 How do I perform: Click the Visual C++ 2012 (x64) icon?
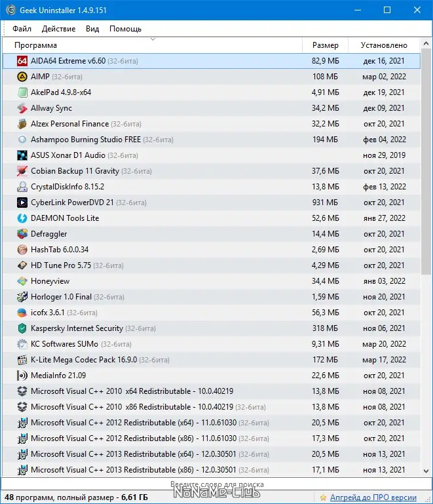click(22, 423)
